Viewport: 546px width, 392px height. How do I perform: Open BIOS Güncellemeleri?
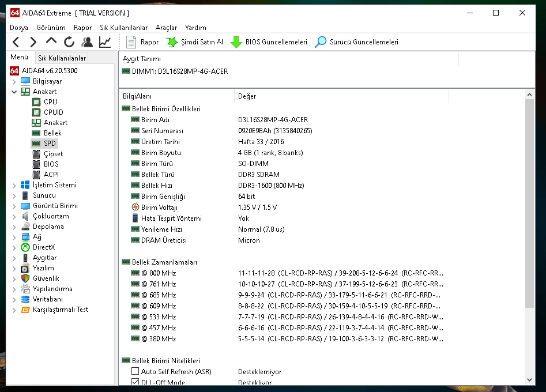coord(269,42)
